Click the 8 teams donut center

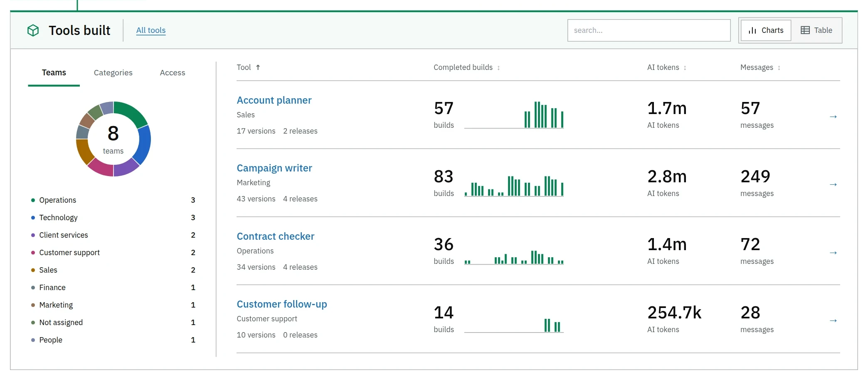click(x=113, y=139)
